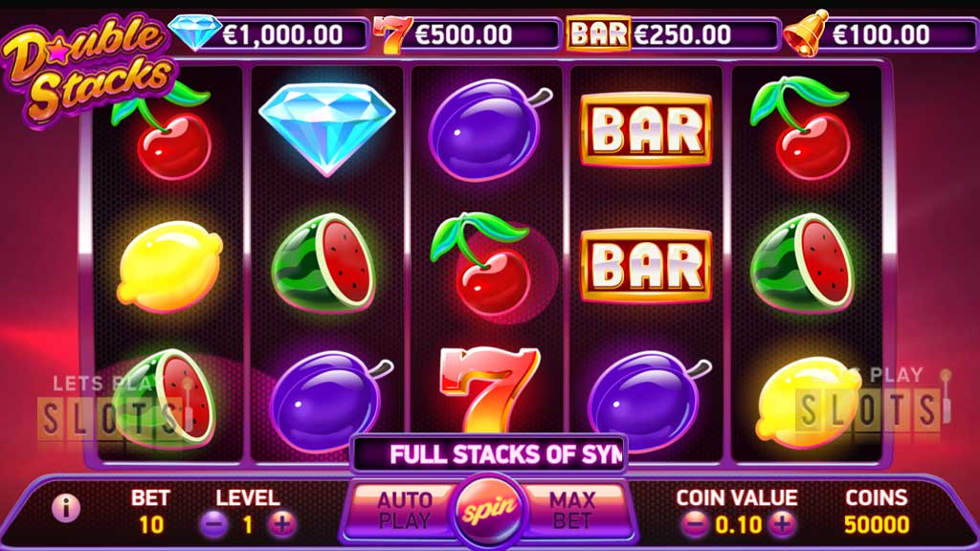Click the diamond jackpot icon at top

[x=195, y=33]
